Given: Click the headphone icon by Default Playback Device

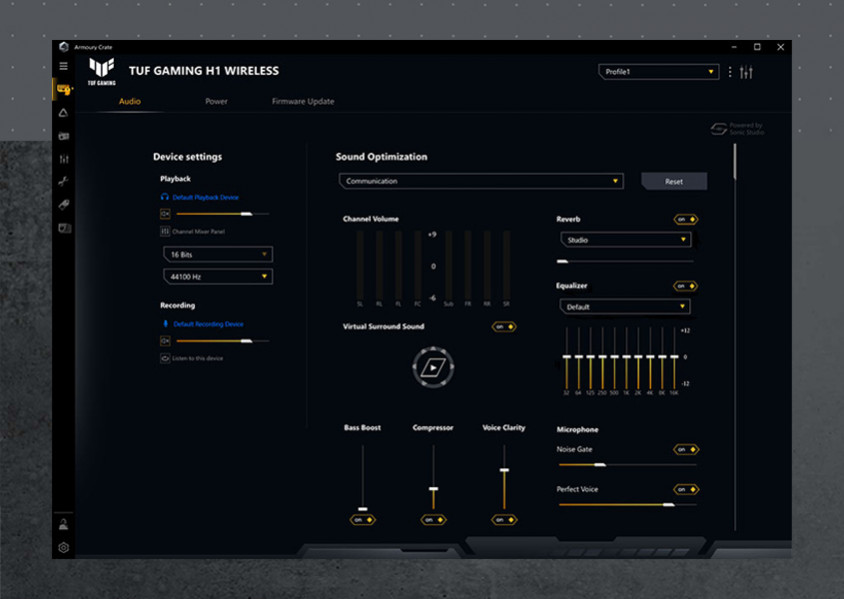Looking at the screenshot, I should [165, 197].
